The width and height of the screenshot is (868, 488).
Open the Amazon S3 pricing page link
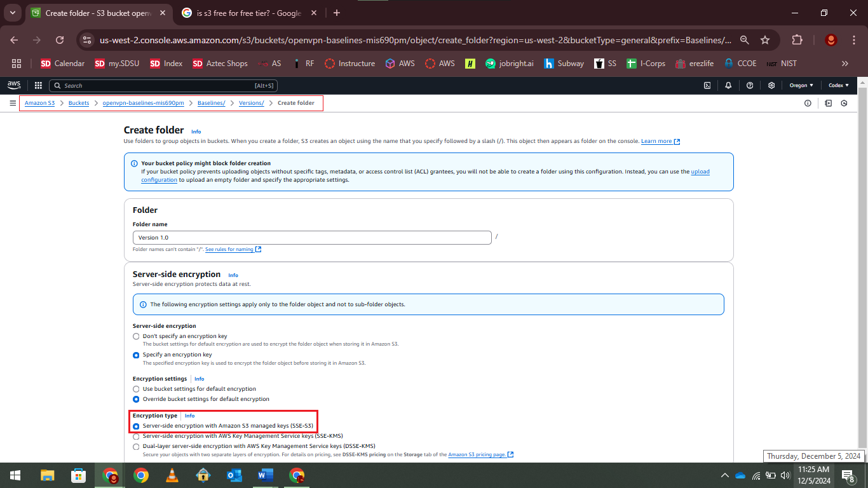point(481,454)
